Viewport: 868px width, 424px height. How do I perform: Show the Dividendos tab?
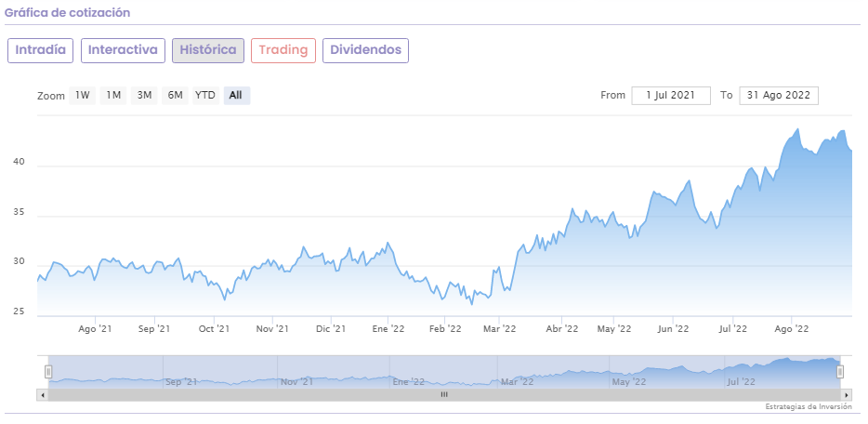click(x=365, y=50)
